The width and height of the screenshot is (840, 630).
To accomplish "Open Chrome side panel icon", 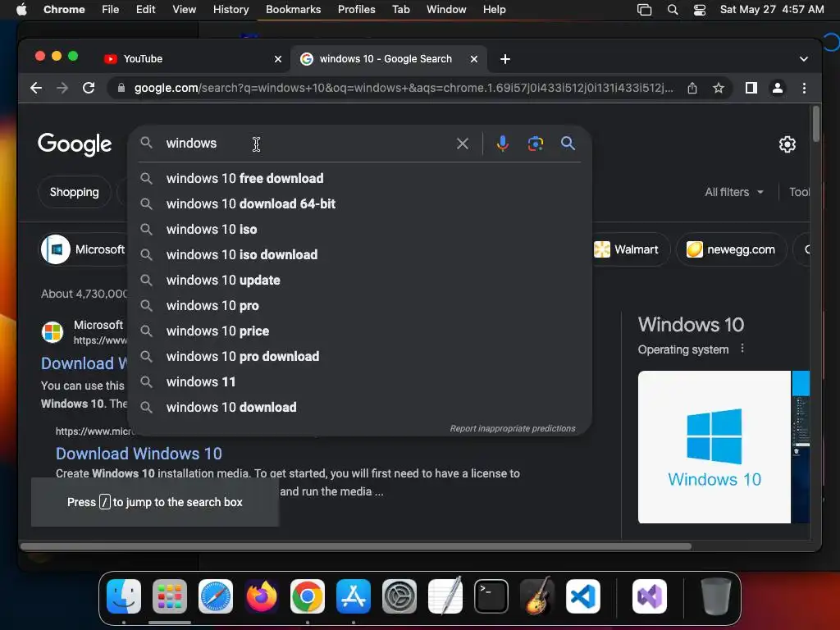I will (x=751, y=88).
